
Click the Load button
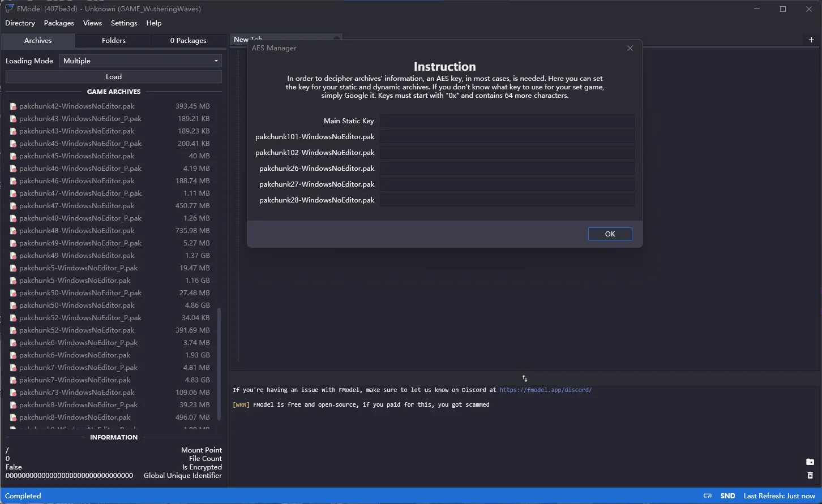pyautogui.click(x=114, y=77)
